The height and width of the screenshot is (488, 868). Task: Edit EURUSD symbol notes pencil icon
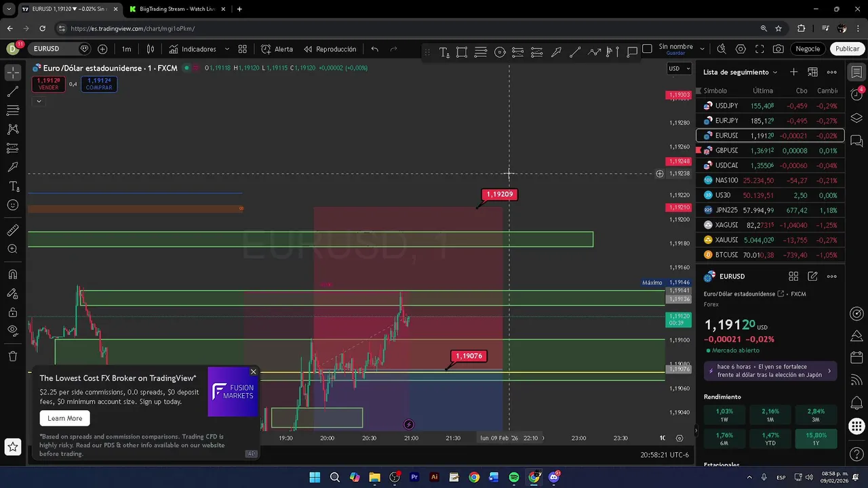[x=812, y=277]
